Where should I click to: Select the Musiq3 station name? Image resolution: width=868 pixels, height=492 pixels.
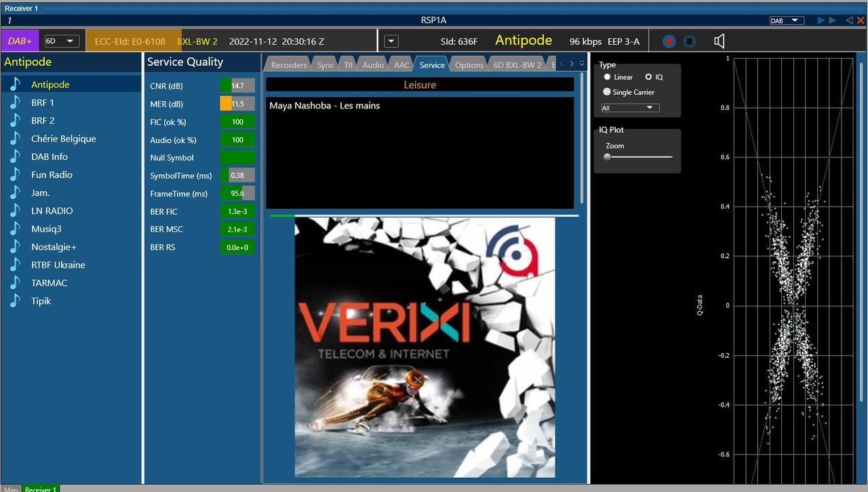(47, 228)
